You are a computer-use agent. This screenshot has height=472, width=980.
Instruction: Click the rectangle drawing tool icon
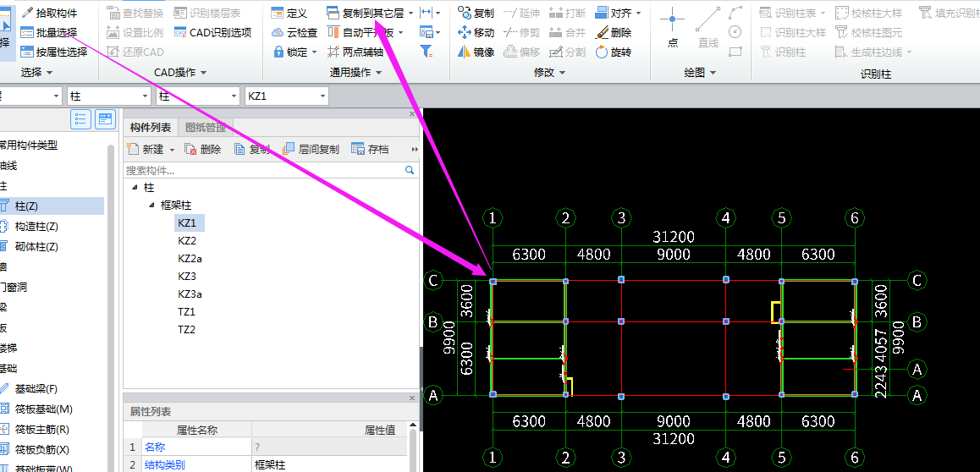[735, 52]
